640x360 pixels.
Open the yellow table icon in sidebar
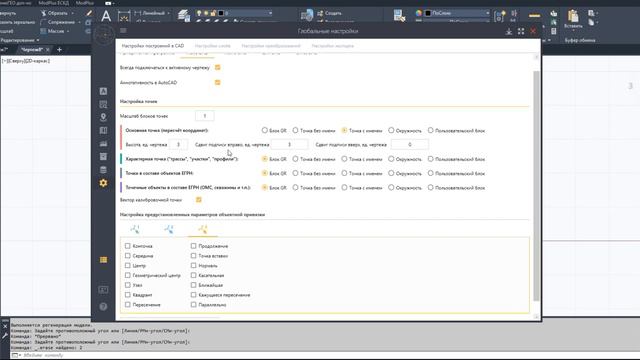103,260
